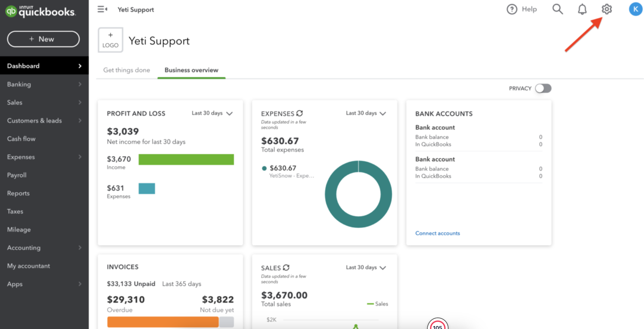
Task: Click the $3,039 net income amount
Action: coord(123,131)
